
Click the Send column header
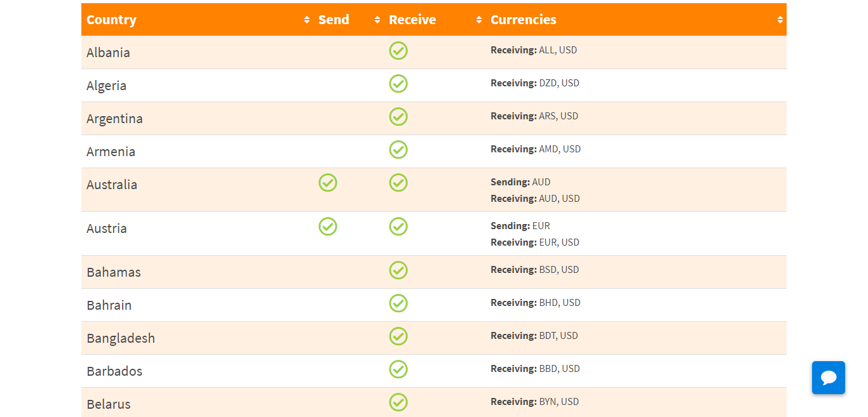point(348,20)
